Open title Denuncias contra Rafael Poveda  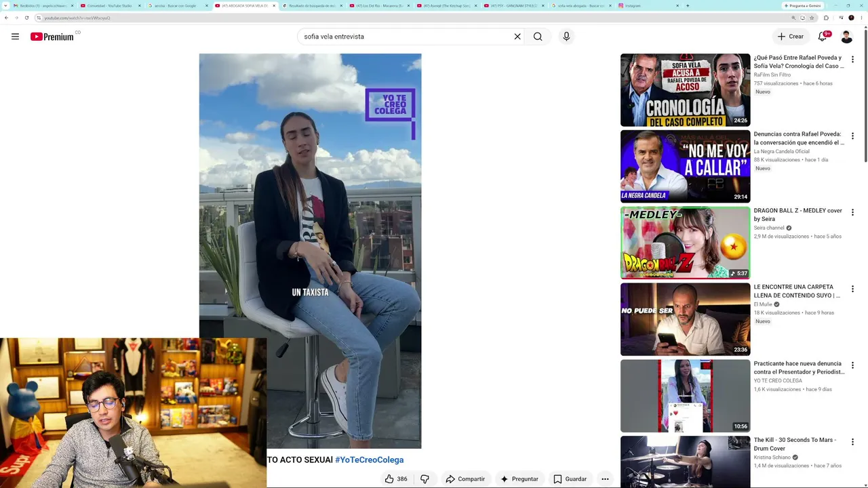pos(798,138)
